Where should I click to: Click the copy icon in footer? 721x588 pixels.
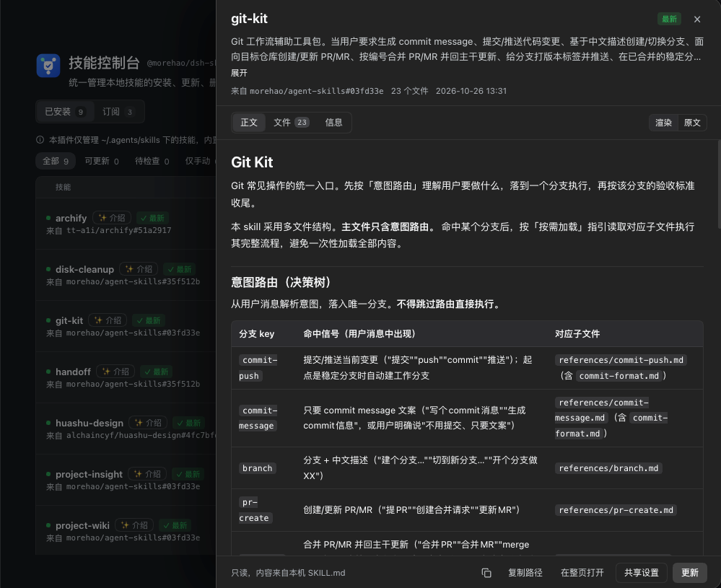pyautogui.click(x=486, y=573)
